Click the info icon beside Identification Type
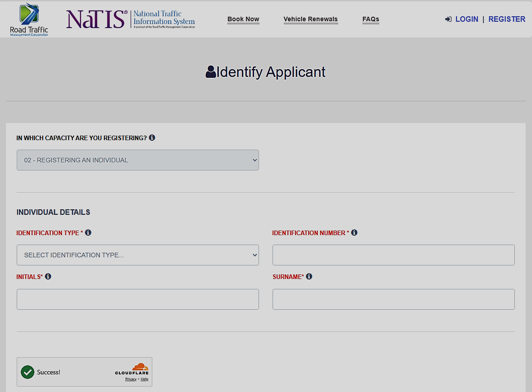The image size is (532, 392). (88, 232)
